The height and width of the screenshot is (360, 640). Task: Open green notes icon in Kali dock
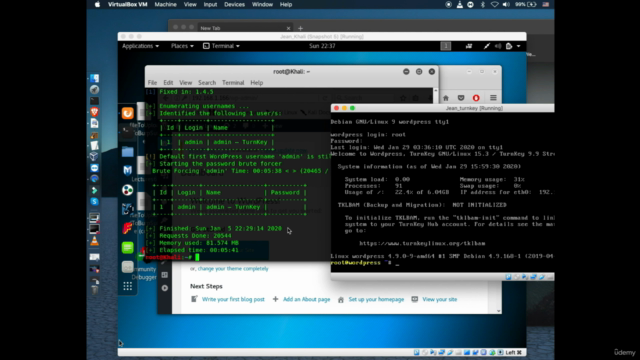127,247
